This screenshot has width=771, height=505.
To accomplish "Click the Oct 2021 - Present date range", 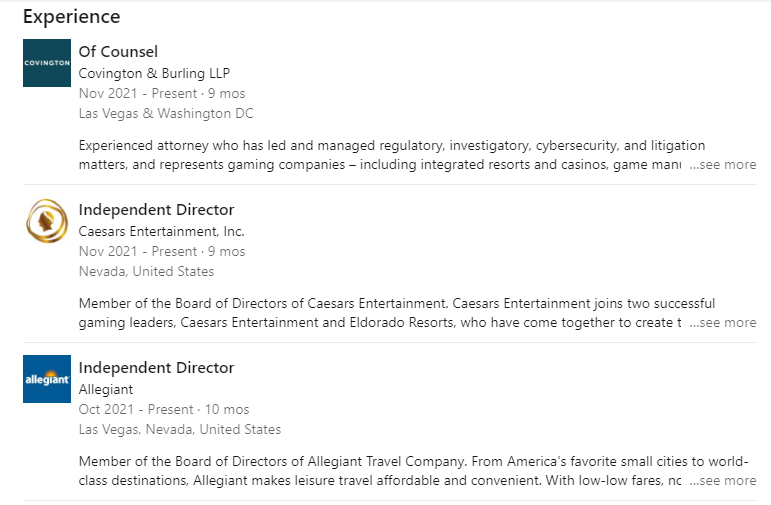I will [164, 410].
